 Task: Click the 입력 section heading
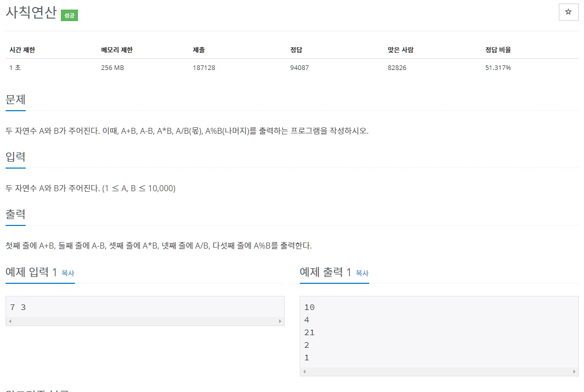tap(15, 157)
